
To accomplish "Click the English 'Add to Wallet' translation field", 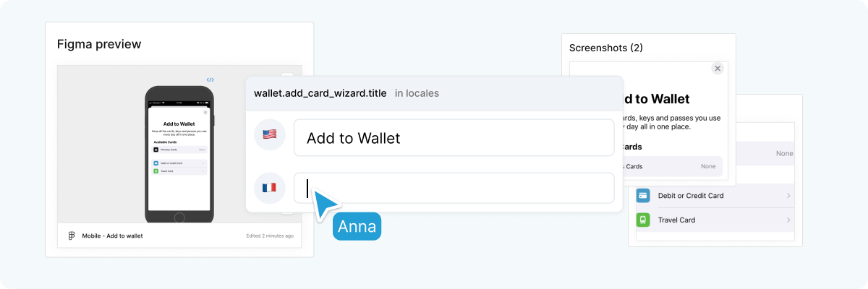I will tap(454, 137).
